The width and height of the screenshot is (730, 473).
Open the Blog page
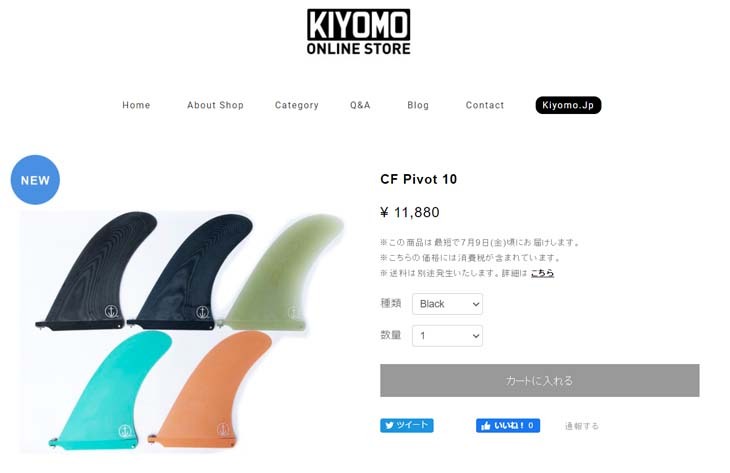click(418, 105)
